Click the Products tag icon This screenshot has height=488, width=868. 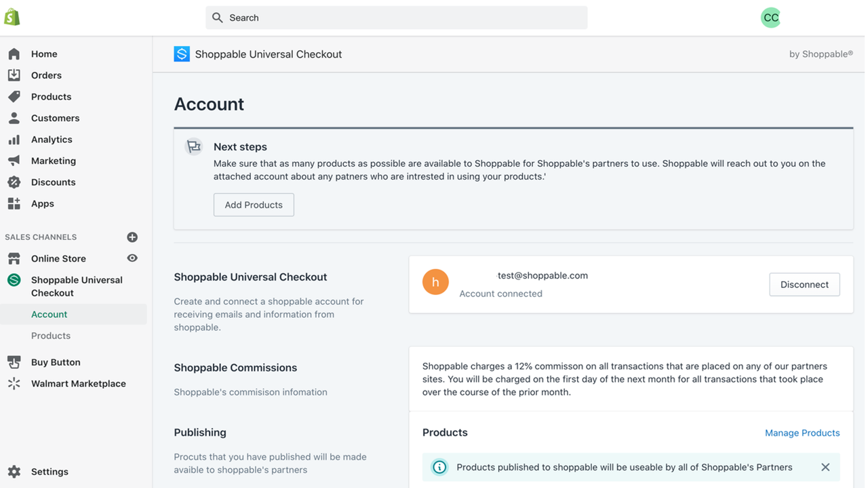[14, 97]
